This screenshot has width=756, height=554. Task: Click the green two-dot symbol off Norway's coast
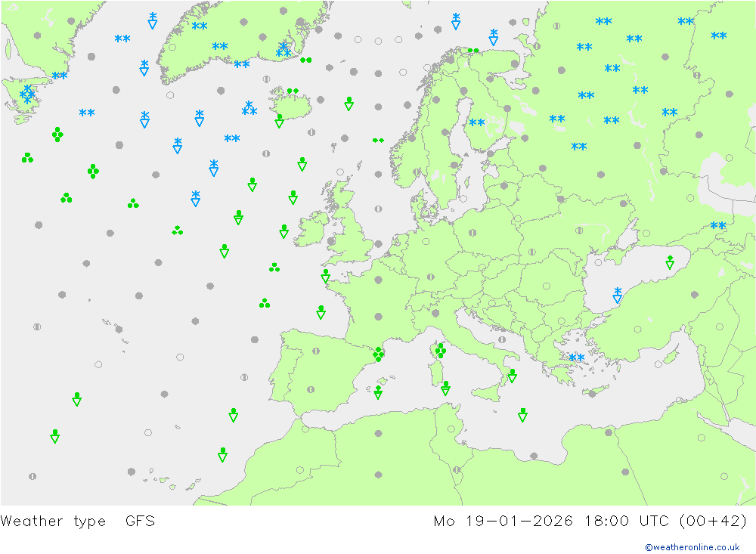pyautogui.click(x=378, y=141)
